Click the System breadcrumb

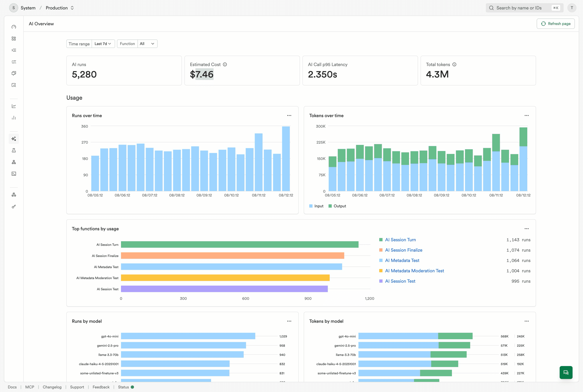pos(28,8)
